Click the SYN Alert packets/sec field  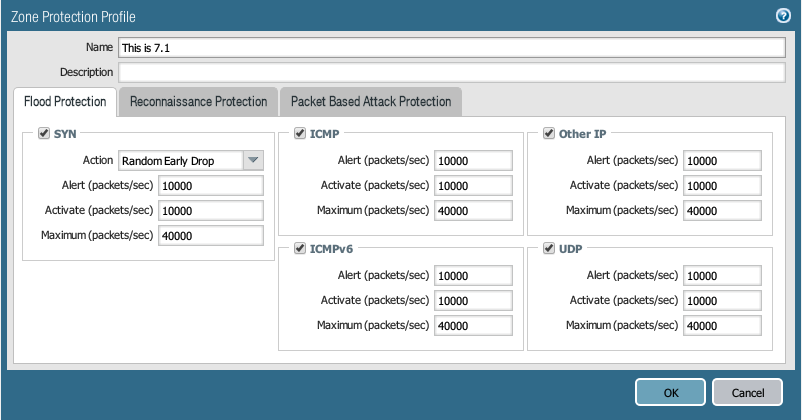point(210,185)
